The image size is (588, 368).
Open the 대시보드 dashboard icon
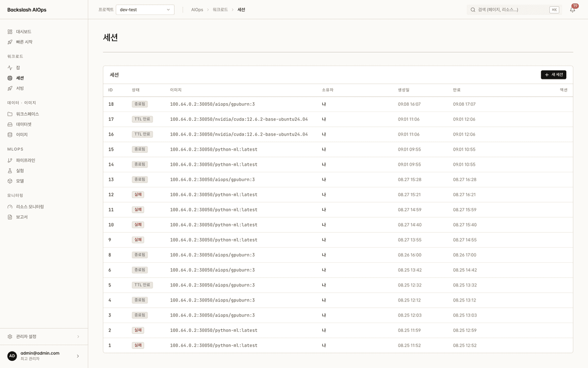10,32
